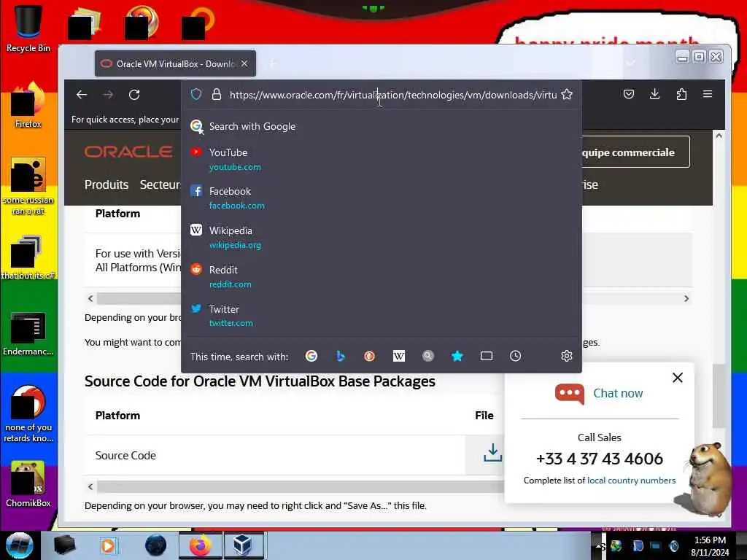Viewport: 747px width, 560px height.
Task: Select the Facebook suggestion
Action: pyautogui.click(x=381, y=198)
